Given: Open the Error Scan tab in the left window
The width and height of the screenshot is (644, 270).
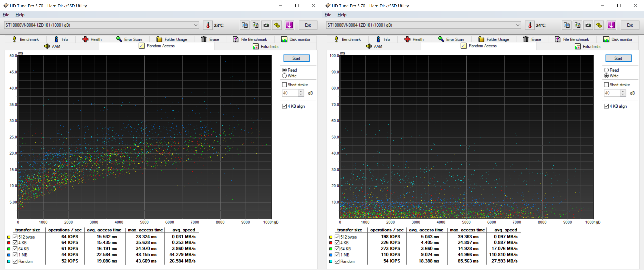Looking at the screenshot, I should (129, 39).
